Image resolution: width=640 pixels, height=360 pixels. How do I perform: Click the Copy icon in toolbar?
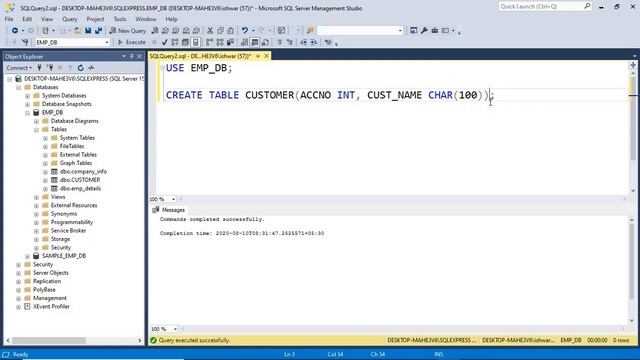pos(220,31)
